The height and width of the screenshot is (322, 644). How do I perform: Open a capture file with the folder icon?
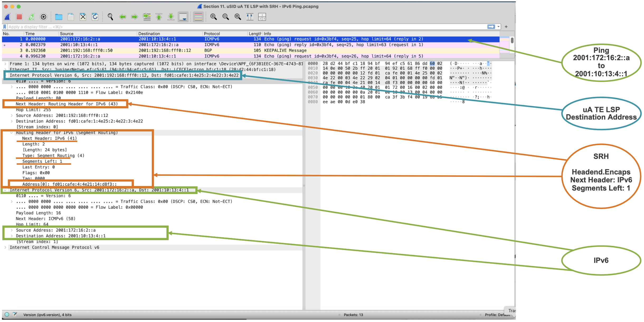[x=59, y=17]
